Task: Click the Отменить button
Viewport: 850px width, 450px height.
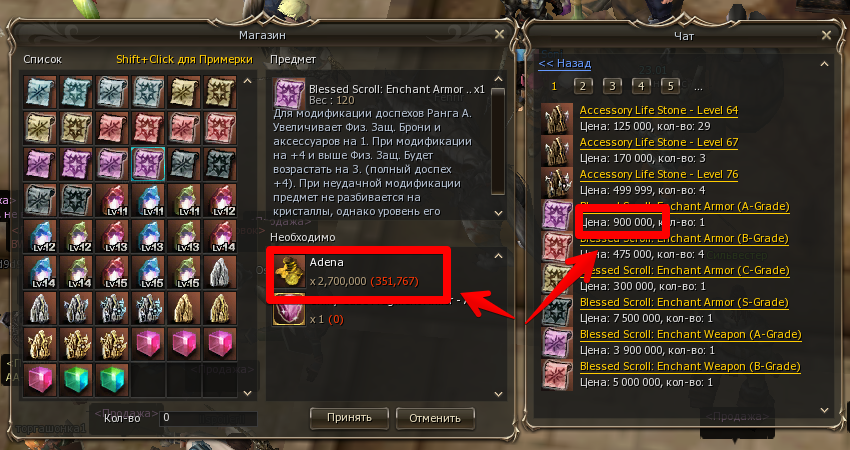Action: pyautogui.click(x=435, y=418)
